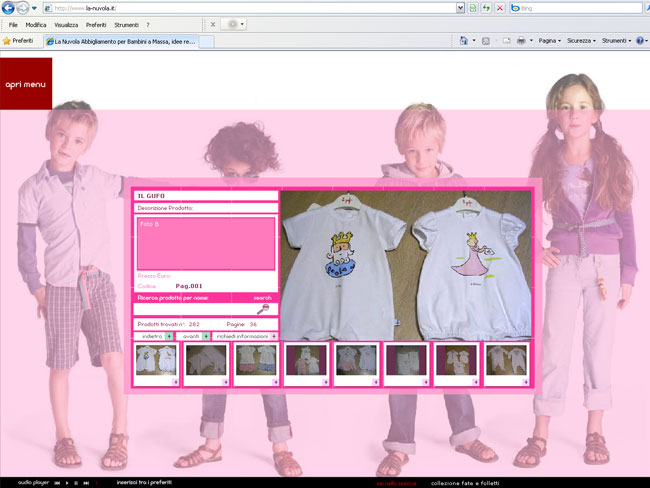Select the fifth thumbnail with pink skirt outfit

356,360
